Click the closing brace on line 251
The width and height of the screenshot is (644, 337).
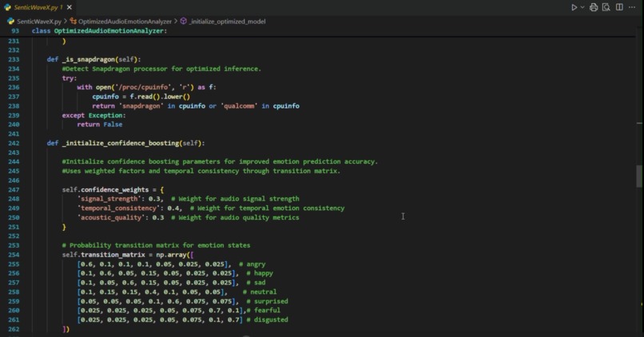(x=64, y=227)
